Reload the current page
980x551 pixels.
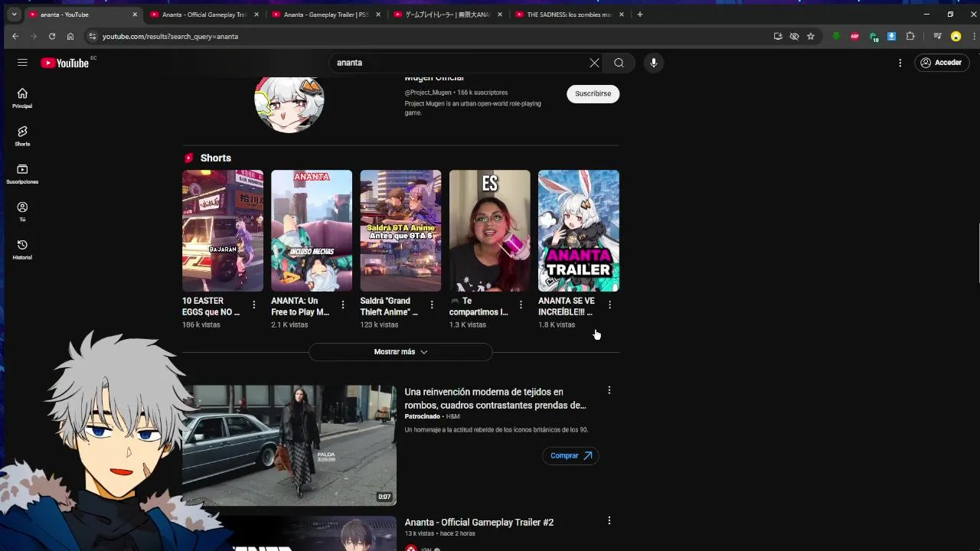point(52,36)
